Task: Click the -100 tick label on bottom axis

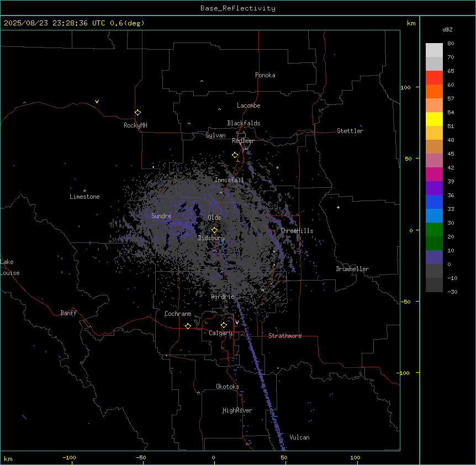Action: [69, 457]
